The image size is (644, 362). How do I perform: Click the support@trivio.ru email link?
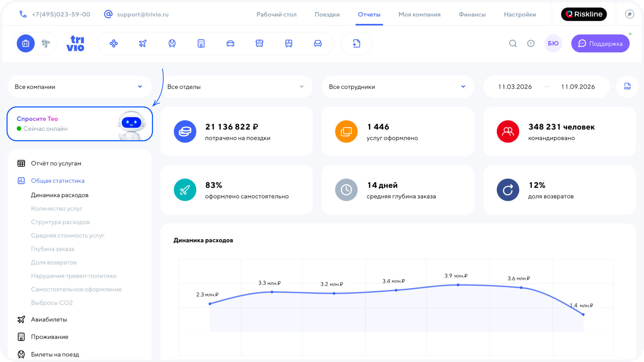[143, 14]
